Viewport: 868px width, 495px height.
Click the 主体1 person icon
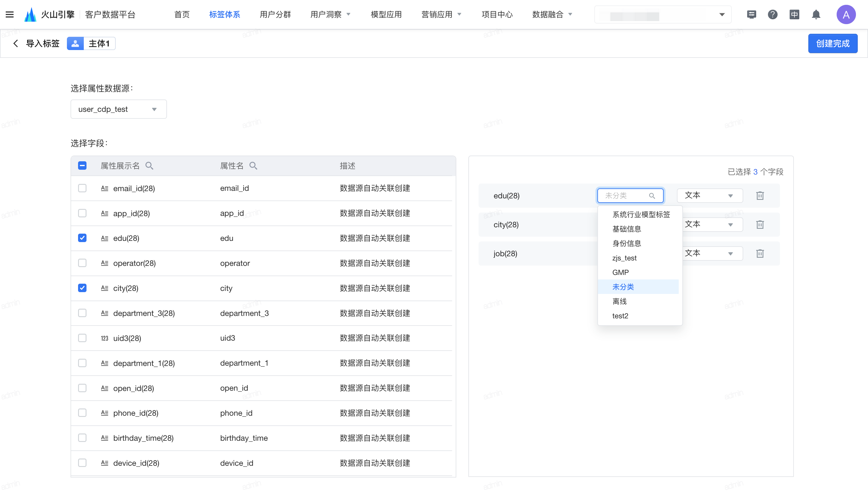[x=75, y=43]
